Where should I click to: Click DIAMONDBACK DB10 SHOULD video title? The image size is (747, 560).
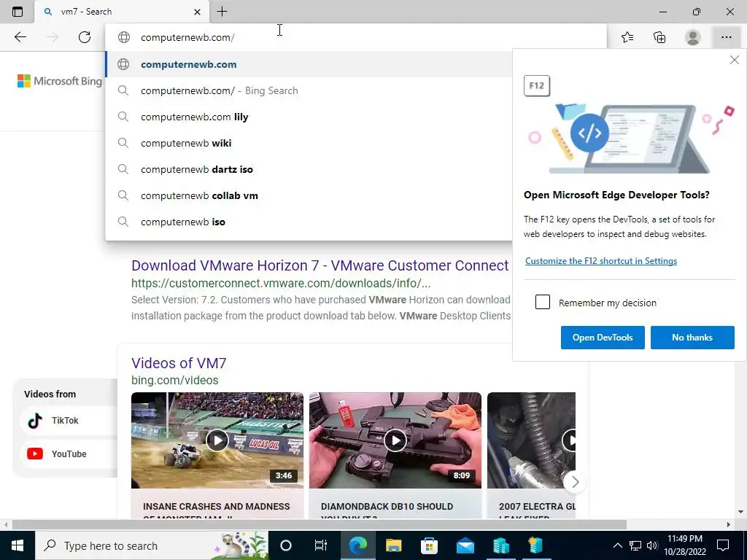387,507
